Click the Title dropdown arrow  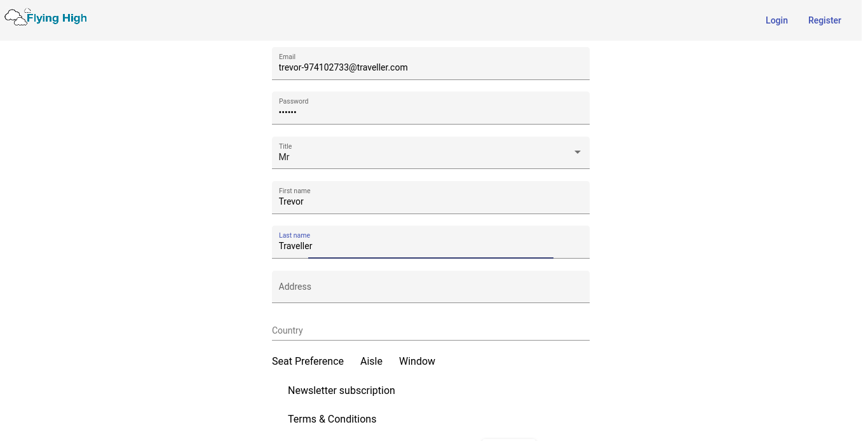tap(577, 153)
